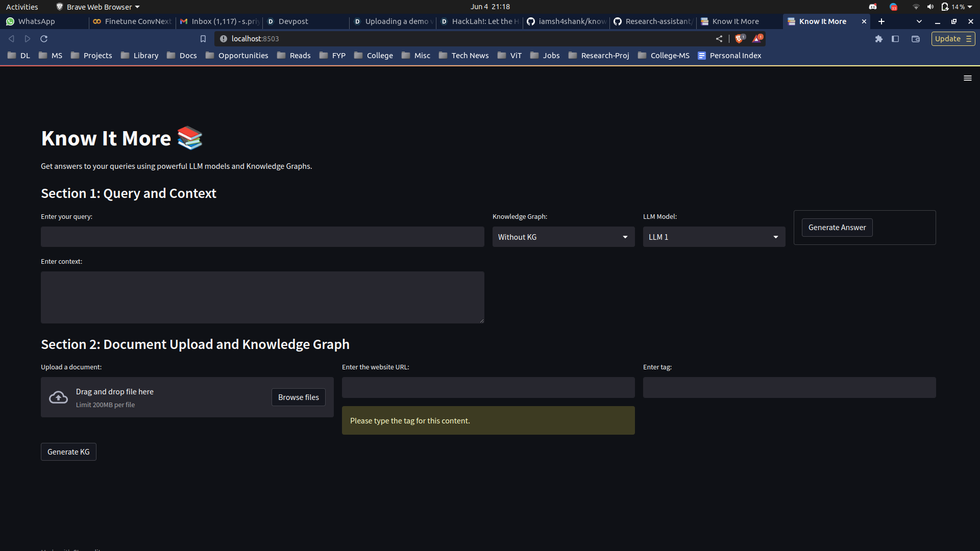
Task: Toggle the browser sidebar panel icon
Action: (895, 39)
